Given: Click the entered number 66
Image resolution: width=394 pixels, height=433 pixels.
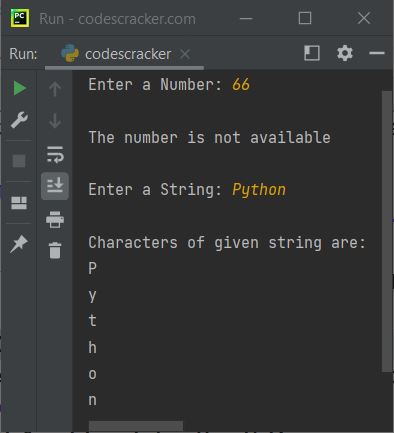Looking at the screenshot, I should coord(241,84).
